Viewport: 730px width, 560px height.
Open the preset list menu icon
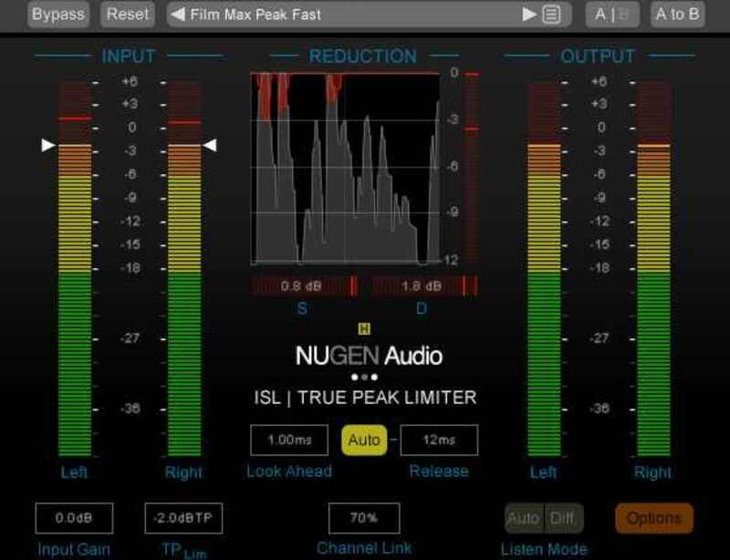pyautogui.click(x=550, y=15)
